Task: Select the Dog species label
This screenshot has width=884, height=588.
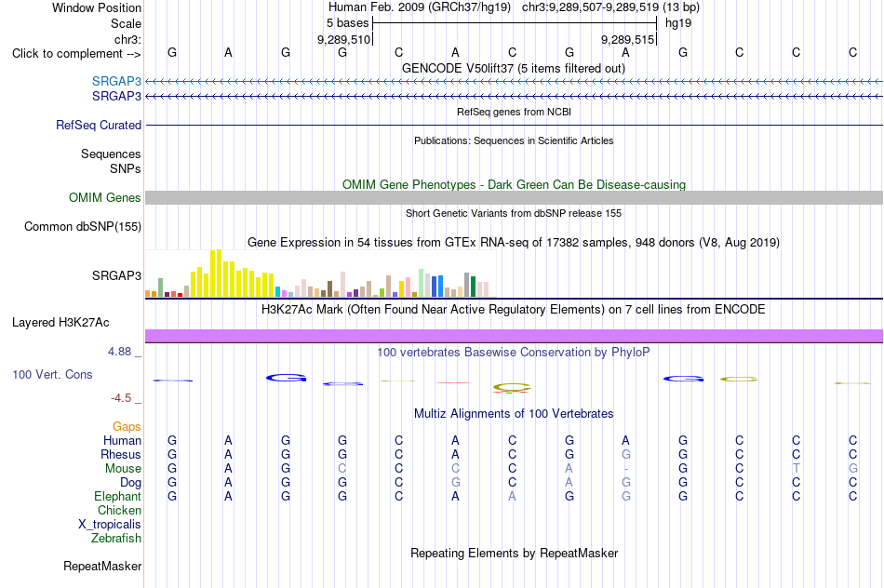Action: [x=131, y=483]
